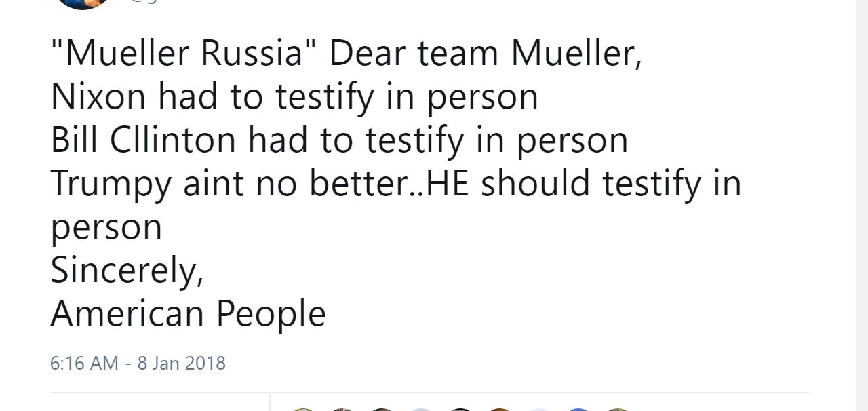Click the line 'Nixon had to testify in person'
The width and height of the screenshot is (868, 411).
coord(294,98)
